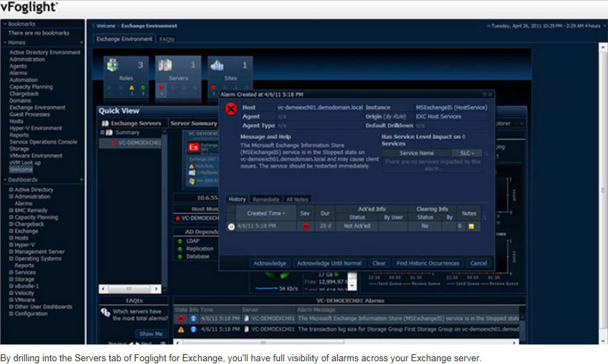This screenshot has height=364, width=608.
Task: Select radio button in History row
Action: click(231, 226)
